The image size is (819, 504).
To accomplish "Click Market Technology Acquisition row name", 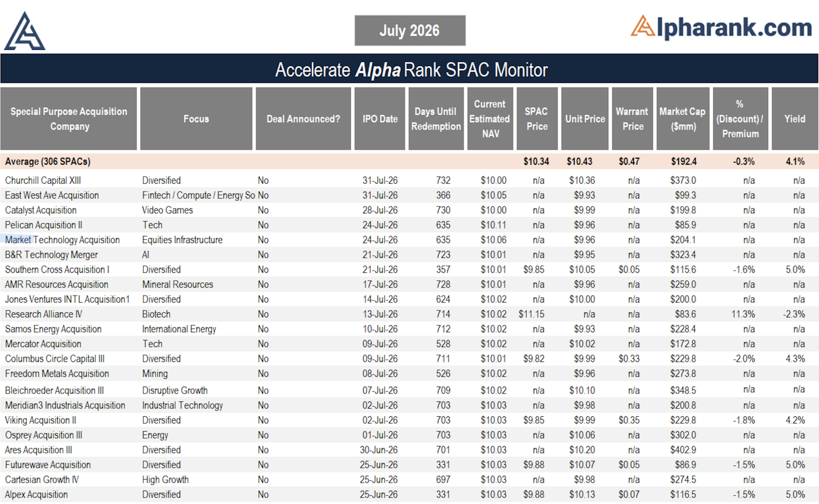I will (62, 240).
